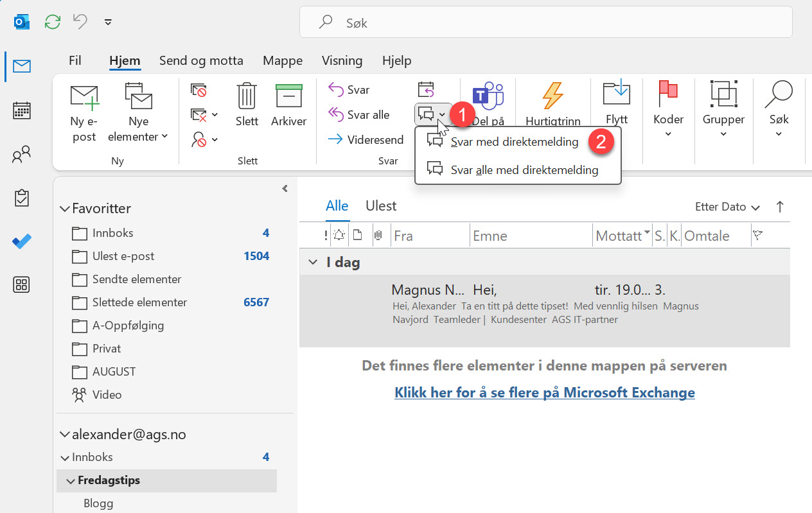The width and height of the screenshot is (812, 513).
Task: Select the Ignorer conversation icon
Action: (x=199, y=89)
